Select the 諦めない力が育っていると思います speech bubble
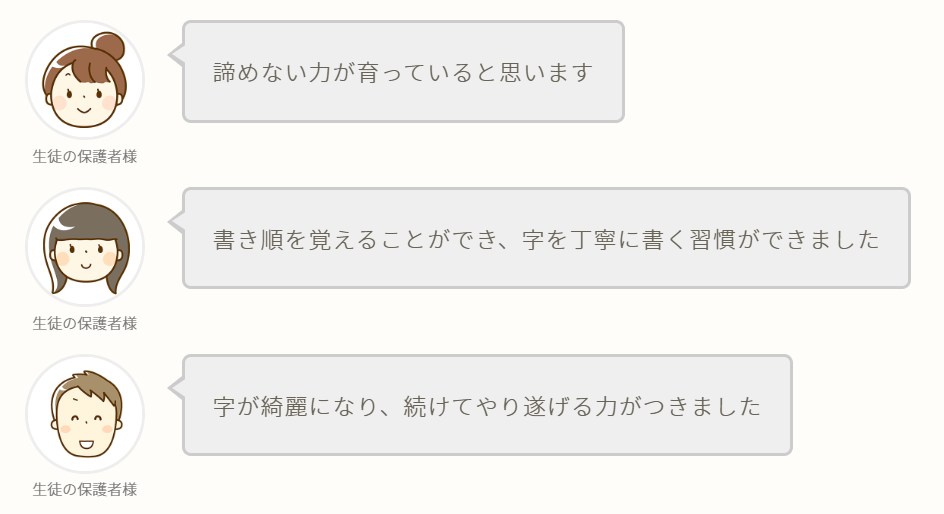Image resolution: width=944 pixels, height=514 pixels. 403,72
